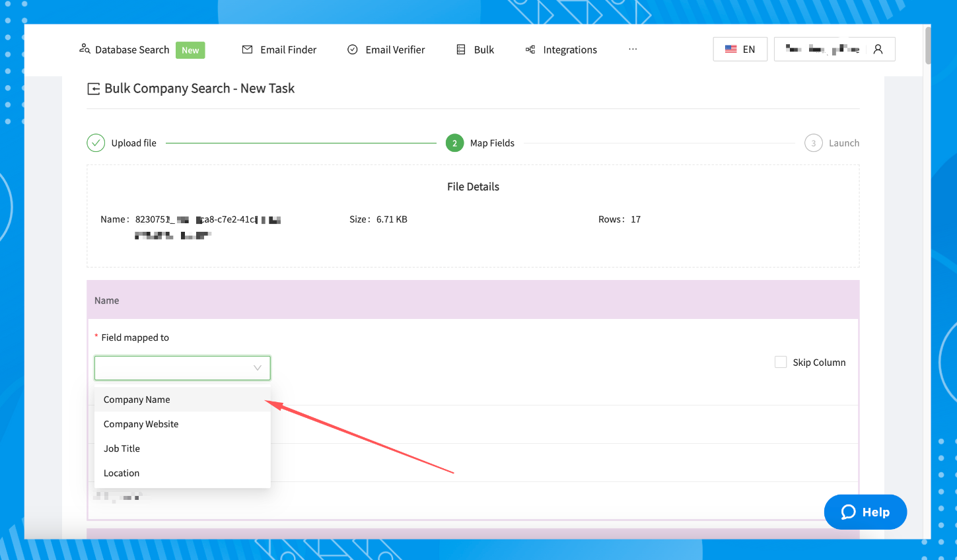Open the Help chat button
957x560 pixels.
coord(865,512)
